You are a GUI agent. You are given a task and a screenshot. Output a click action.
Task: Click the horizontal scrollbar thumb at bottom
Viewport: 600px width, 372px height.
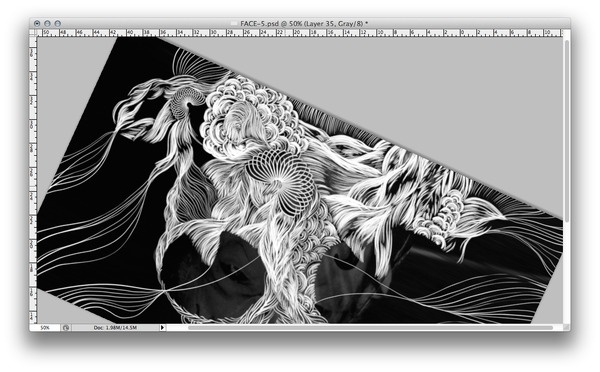(370, 328)
